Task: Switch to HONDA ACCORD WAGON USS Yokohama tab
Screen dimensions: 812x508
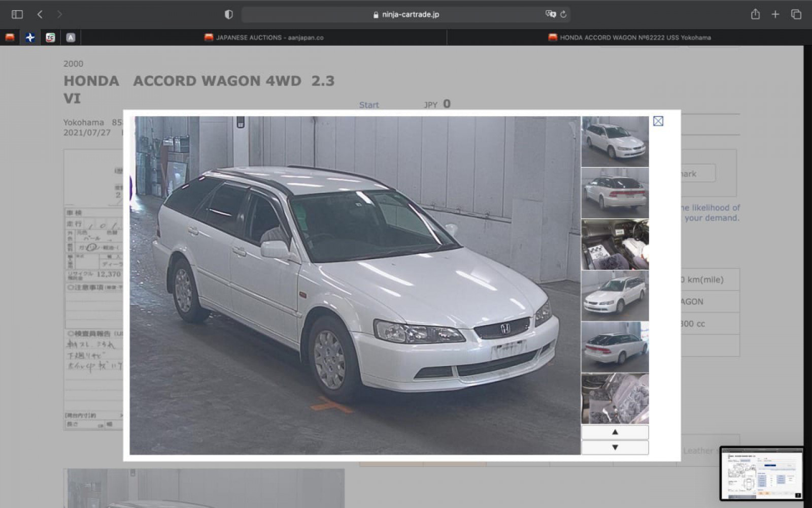Action: 629,37
